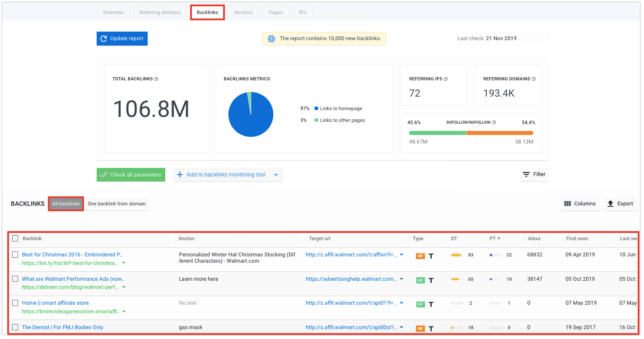Expand the api00ct target URL arrow
The height and width of the screenshot is (339, 644).
coord(401,328)
